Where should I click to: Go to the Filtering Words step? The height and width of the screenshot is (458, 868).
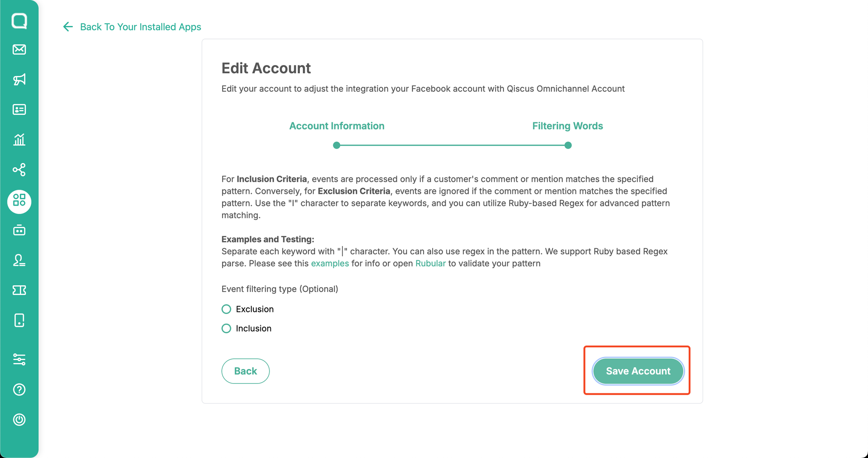[568, 126]
